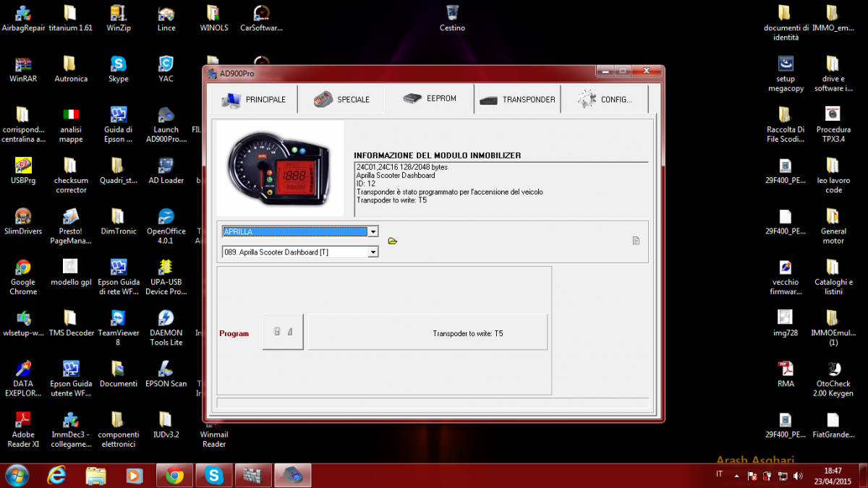Screen dimensions: 868x488
Task: Select the setup megacopy desktop icon
Action: [786, 74]
